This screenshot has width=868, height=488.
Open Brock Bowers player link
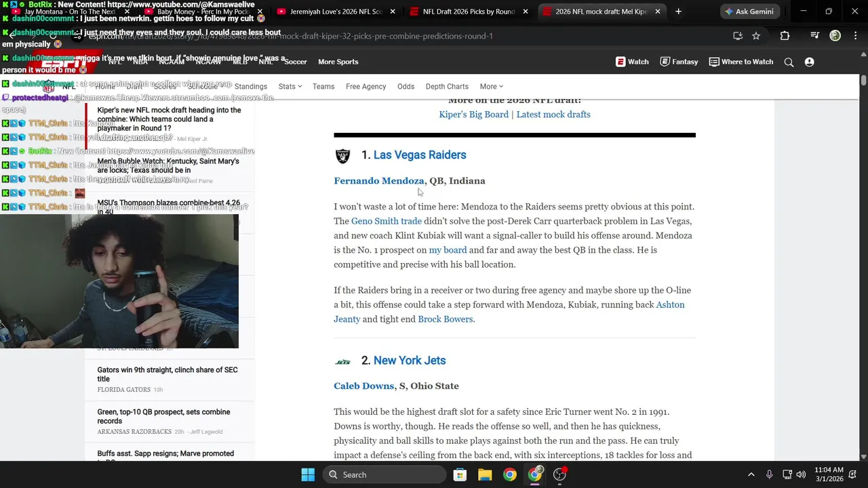tap(445, 319)
